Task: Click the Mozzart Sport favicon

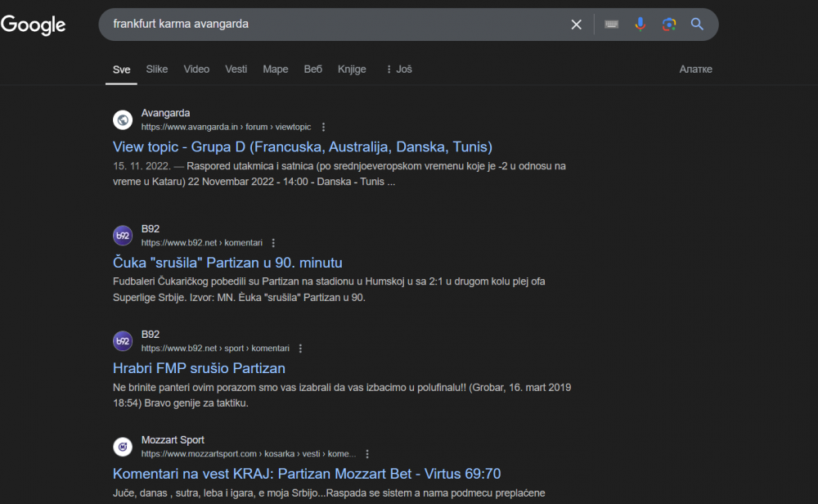Action: coord(123,447)
